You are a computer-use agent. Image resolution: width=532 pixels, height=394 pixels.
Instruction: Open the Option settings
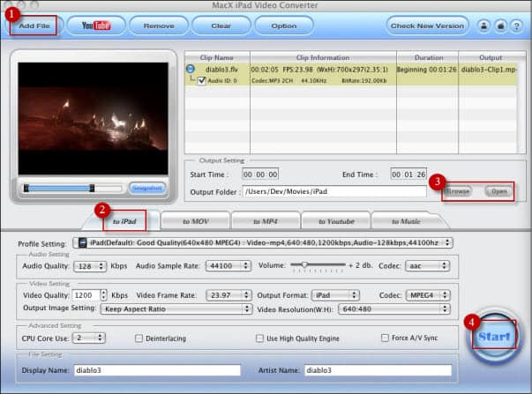283,26
